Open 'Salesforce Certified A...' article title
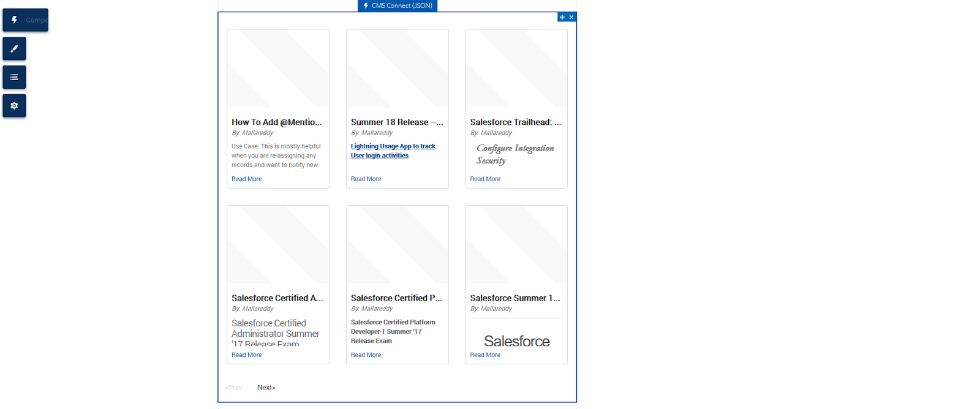The image size is (980, 409). coord(277,298)
